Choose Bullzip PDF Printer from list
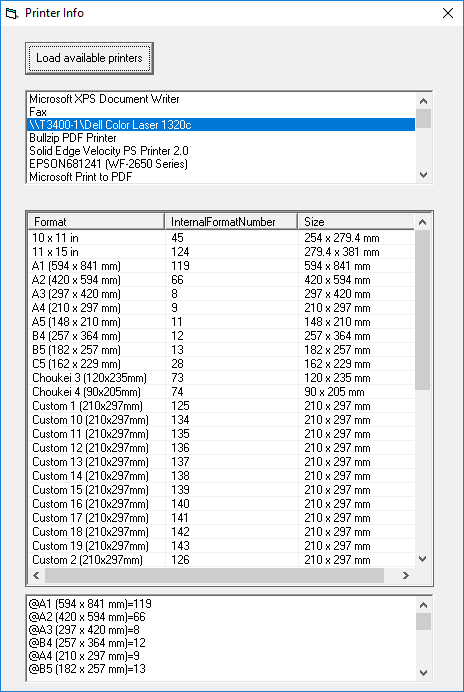Image resolution: width=464 pixels, height=692 pixels. [x=221, y=138]
